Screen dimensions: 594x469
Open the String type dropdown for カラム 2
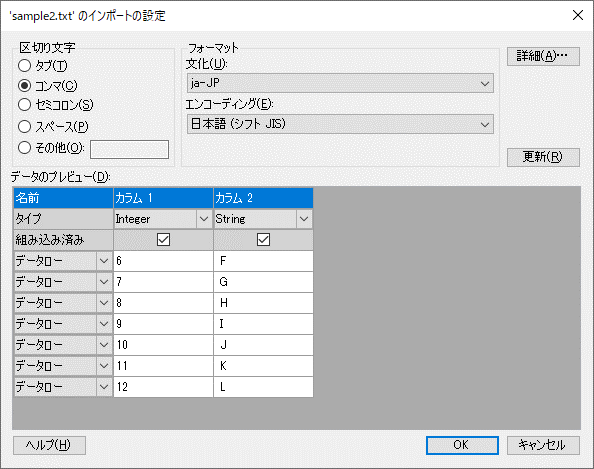pyautogui.click(x=304, y=219)
